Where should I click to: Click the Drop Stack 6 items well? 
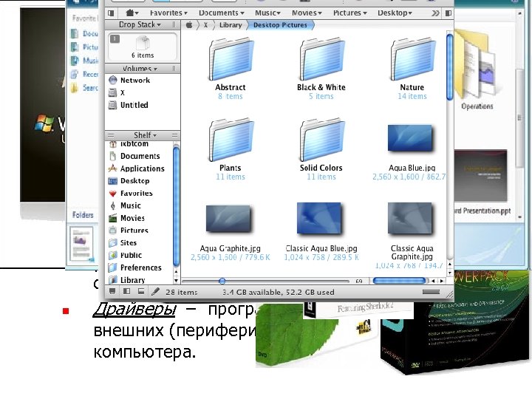[143, 47]
